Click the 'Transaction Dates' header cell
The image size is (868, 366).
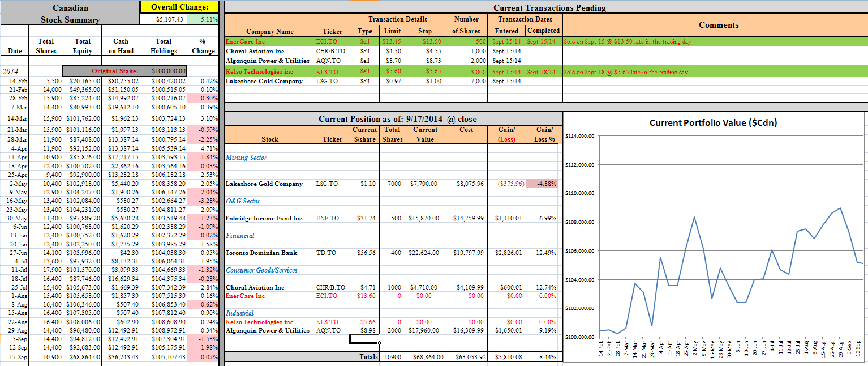525,19
